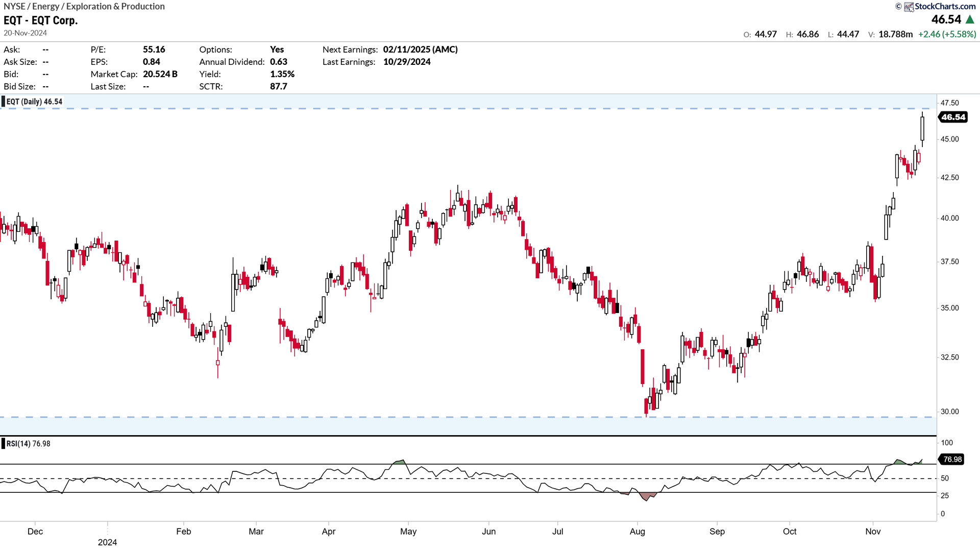Click the copyright symbol next to StockCharts.com
Viewport: 980px width, 550px height.
(899, 7)
